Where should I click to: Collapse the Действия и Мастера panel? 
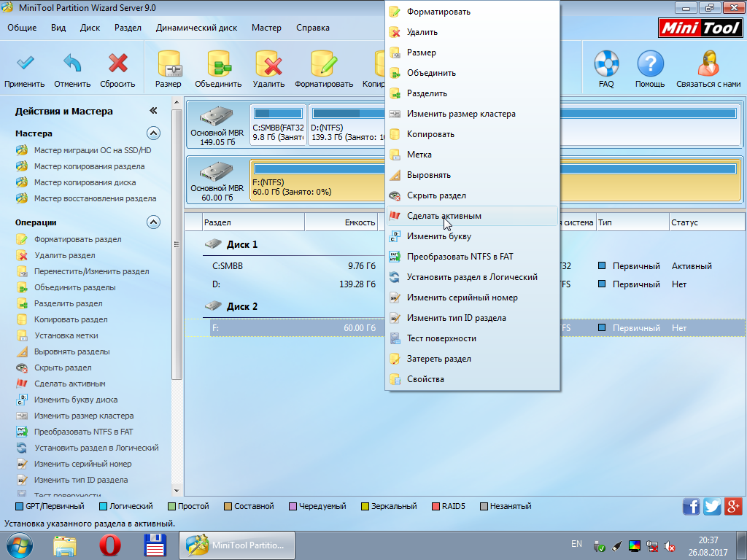pos(153,111)
